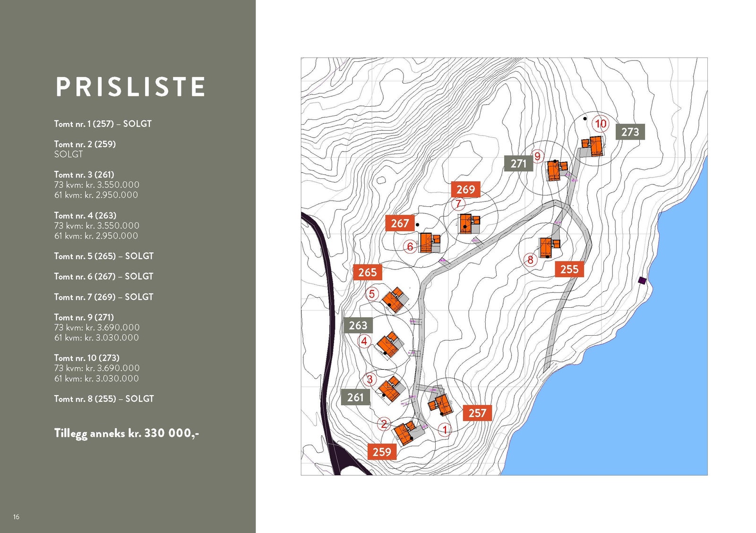The height and width of the screenshot is (533, 756).
Task: Click circled plot number 10 on map
Action: point(601,124)
